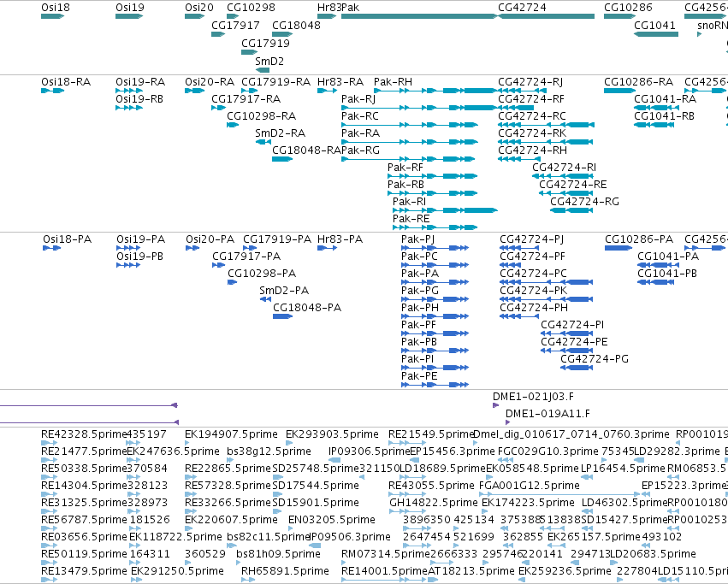
Task: Click the DME1-019A11.F feature
Action: [x=547, y=414]
